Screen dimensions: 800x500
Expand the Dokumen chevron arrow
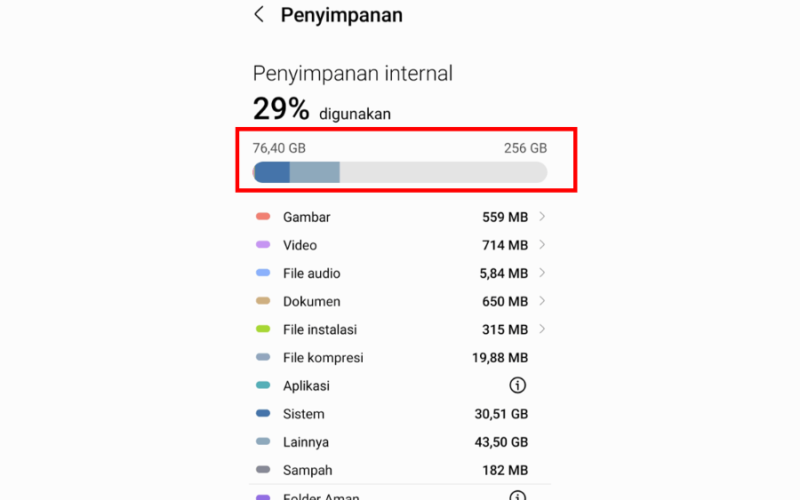pos(542,301)
